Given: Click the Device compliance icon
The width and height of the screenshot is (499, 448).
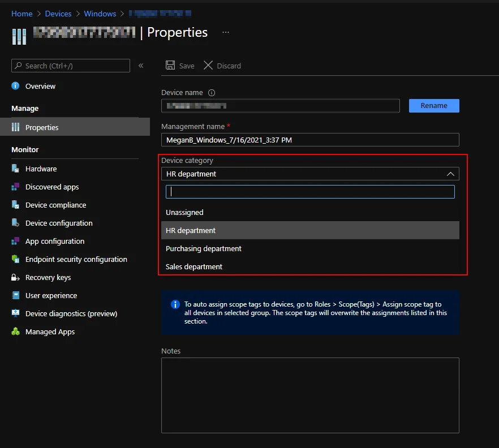Looking at the screenshot, I should (x=15, y=205).
